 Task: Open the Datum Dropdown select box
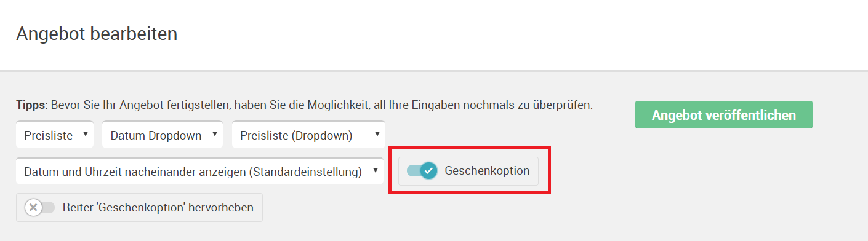click(163, 135)
